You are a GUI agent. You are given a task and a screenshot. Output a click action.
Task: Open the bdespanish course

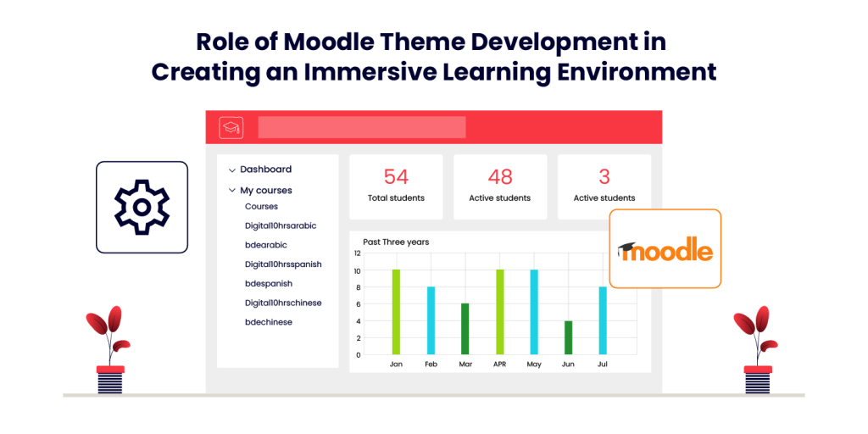tap(269, 283)
